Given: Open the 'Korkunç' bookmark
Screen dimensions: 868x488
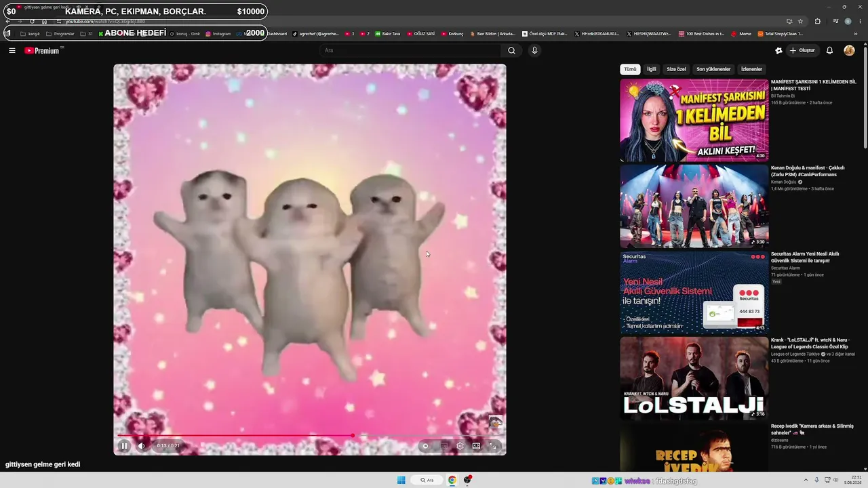Looking at the screenshot, I should [452, 33].
